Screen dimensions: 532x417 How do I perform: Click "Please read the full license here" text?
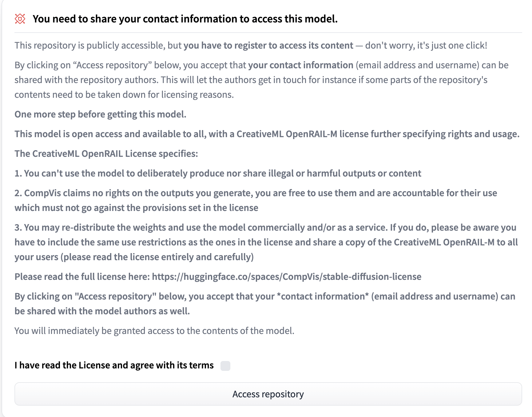coord(82,277)
